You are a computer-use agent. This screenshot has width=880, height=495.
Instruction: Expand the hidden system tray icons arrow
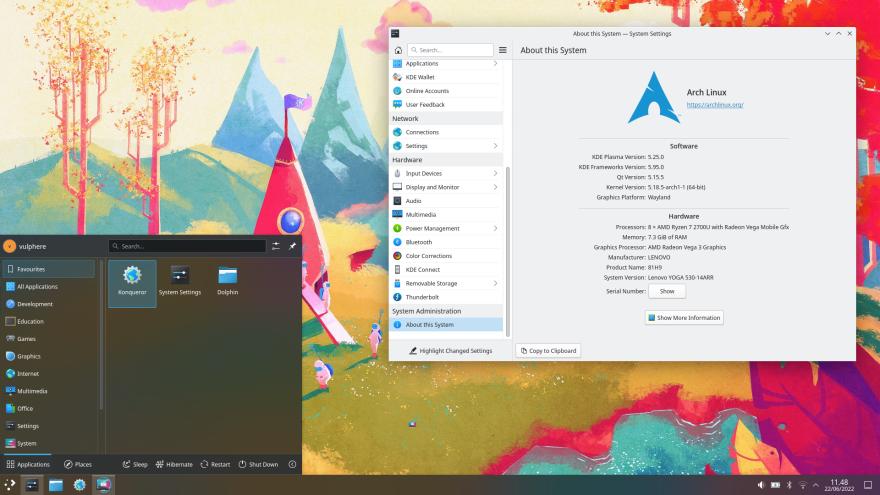(815, 485)
